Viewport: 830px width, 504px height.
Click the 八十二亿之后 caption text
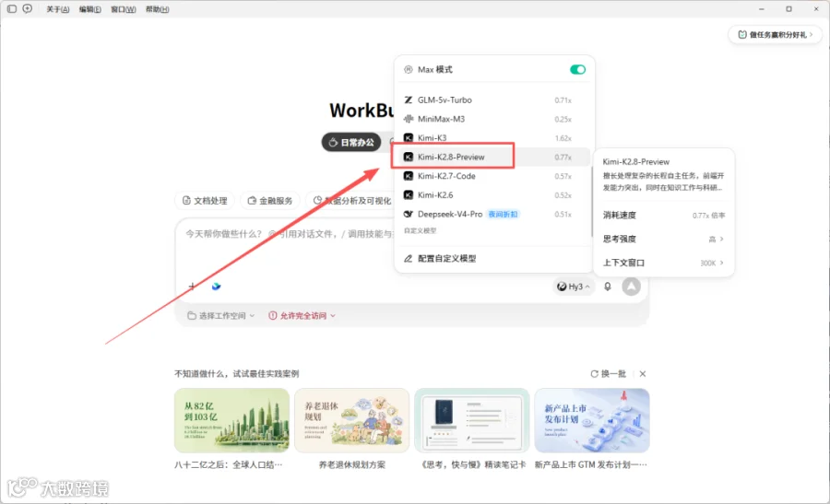tap(228, 465)
